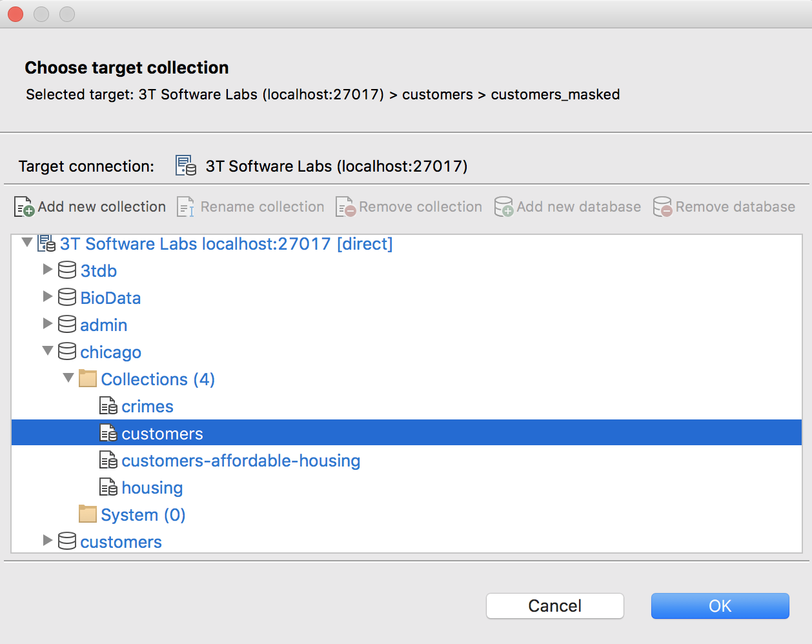
Task: Click the housing collection icon
Action: (x=108, y=487)
